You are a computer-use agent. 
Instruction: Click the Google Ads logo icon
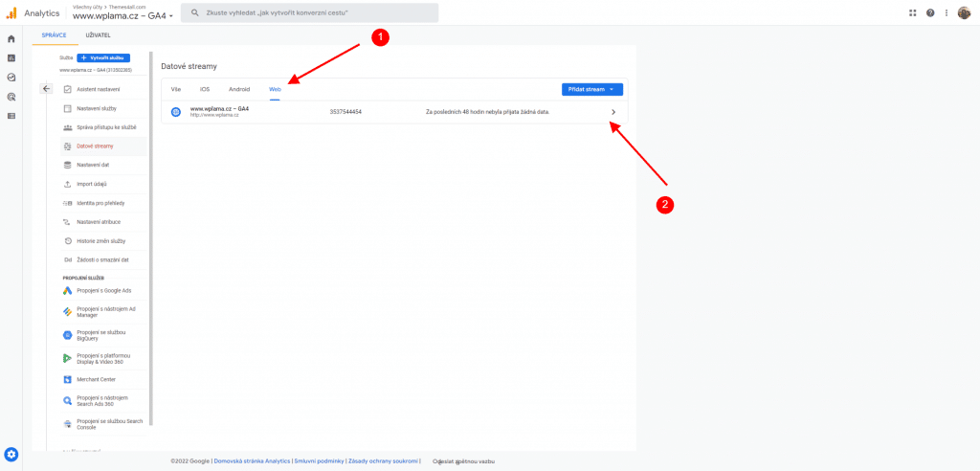(x=68, y=291)
